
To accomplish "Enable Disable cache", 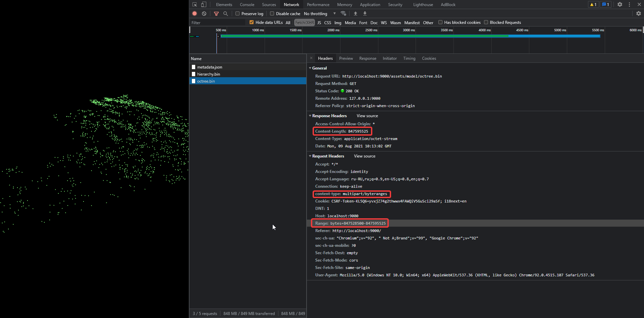I will 272,13.
